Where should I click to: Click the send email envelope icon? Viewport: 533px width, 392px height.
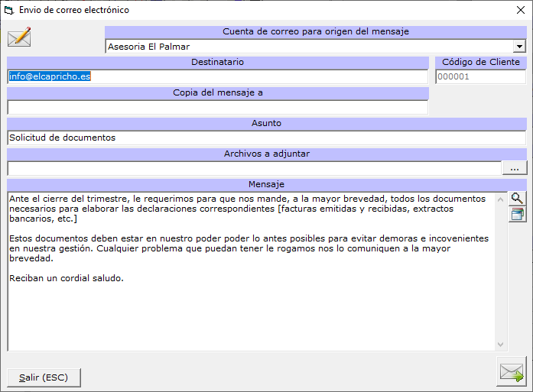click(511, 372)
